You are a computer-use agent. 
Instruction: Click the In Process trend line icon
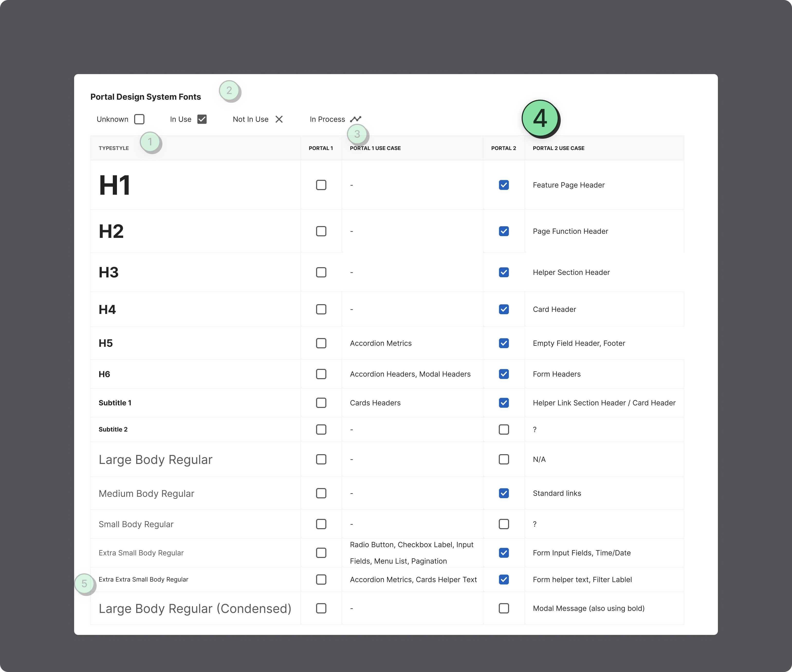tap(355, 119)
